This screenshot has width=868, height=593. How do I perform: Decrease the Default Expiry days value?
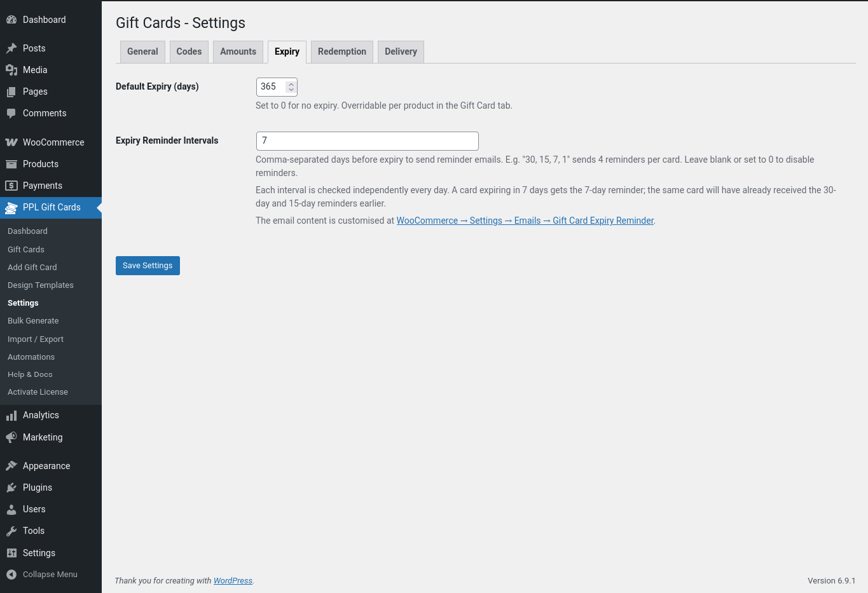tap(291, 90)
